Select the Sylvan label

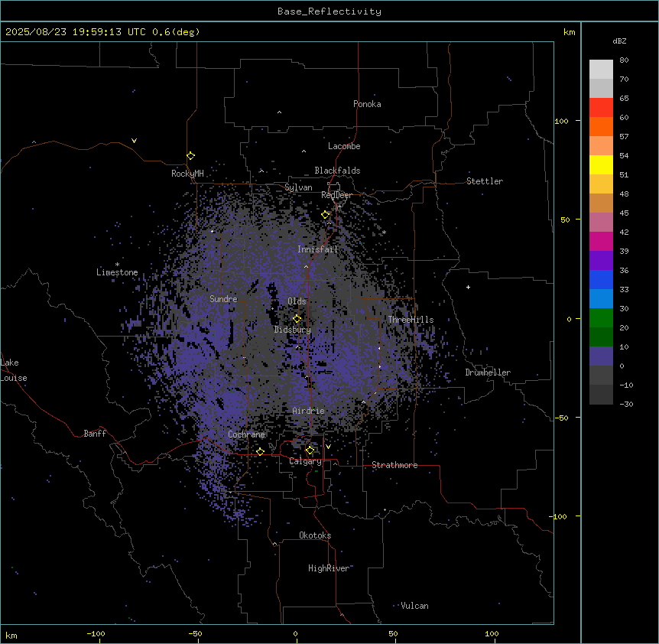(x=298, y=187)
